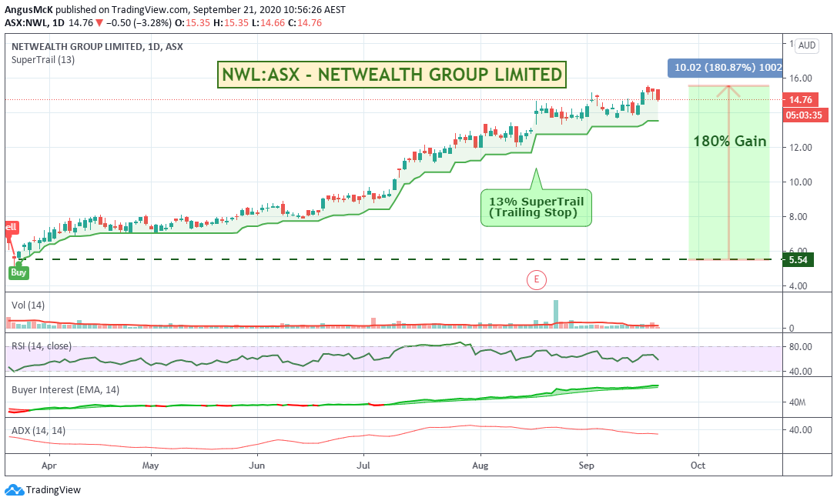This screenshot has height=504, width=837.
Task: Click the upward arrow at the top of the gain measurement
Action: [728, 91]
